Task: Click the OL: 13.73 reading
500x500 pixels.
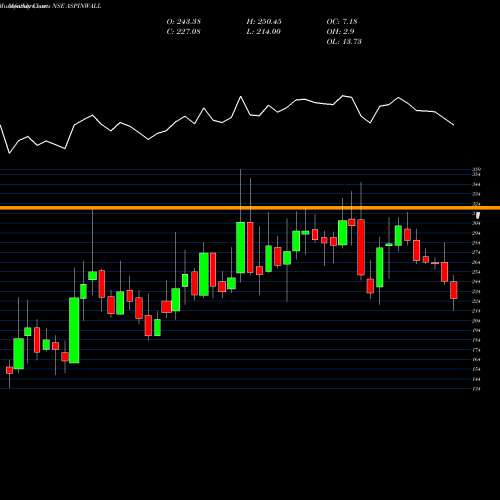Action: point(344,42)
